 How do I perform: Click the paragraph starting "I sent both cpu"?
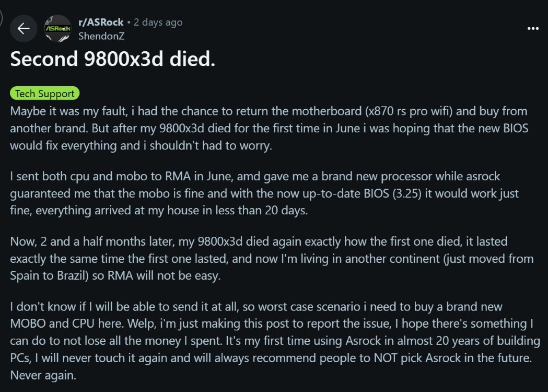click(x=261, y=193)
